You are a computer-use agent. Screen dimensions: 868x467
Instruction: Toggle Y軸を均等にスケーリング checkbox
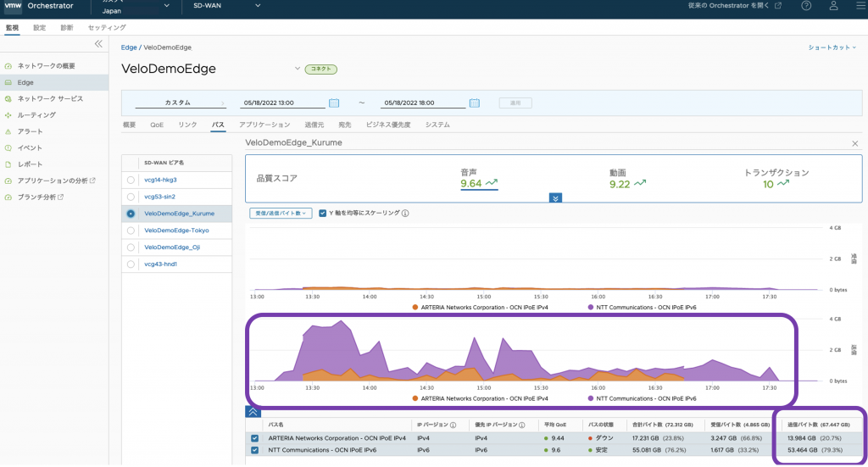coord(323,214)
